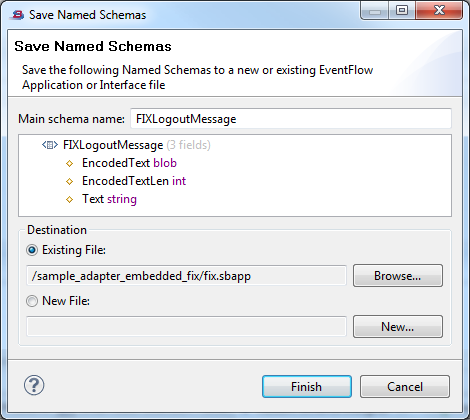Click the FIXLogoutMessage schema icon
470x420 pixels.
click(50, 145)
